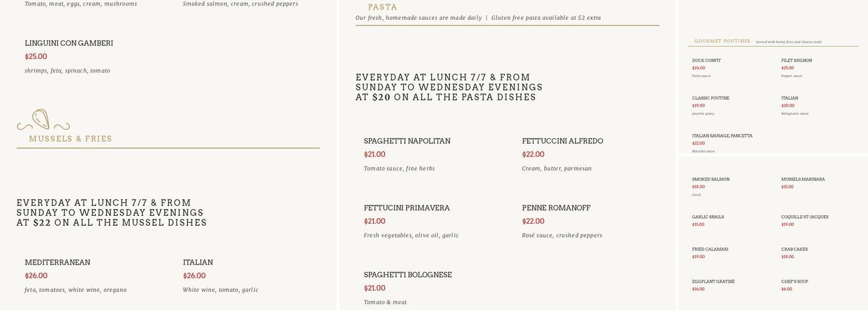
Task: Click Spaghetti Bolognese menu item
Action: pos(408,275)
